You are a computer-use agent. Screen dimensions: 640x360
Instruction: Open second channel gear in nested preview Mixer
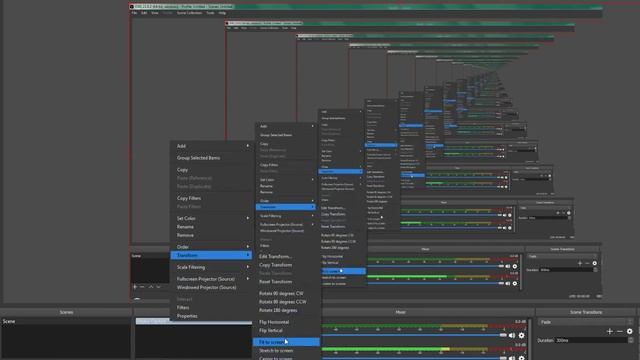[x=515, y=283]
